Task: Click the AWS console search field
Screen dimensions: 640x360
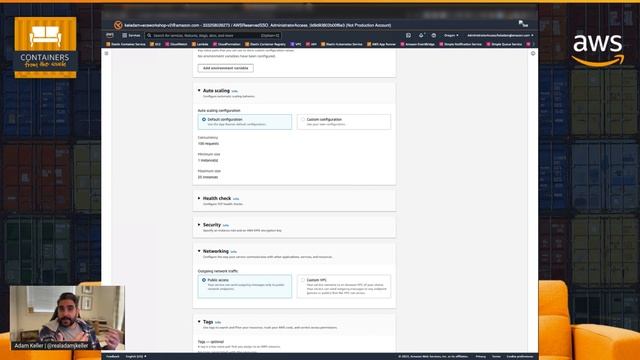Action: coord(213,36)
